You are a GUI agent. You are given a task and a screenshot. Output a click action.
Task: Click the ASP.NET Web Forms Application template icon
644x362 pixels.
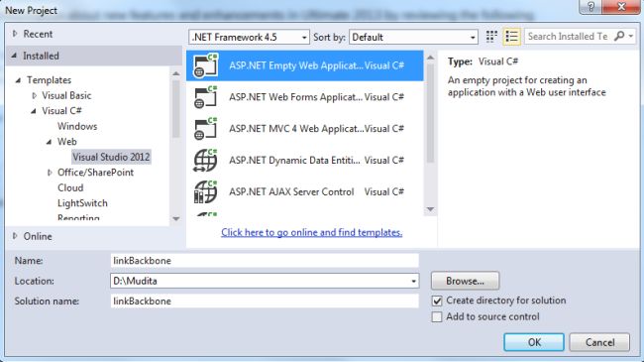point(205,96)
